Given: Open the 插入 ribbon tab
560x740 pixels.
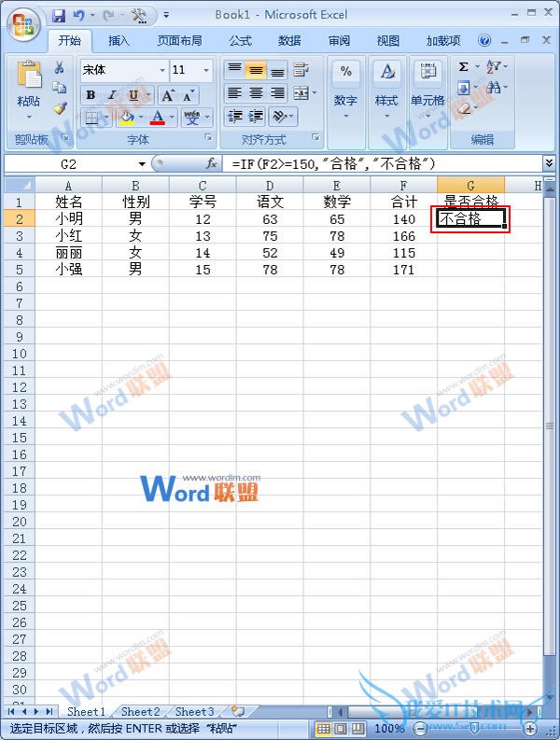Looking at the screenshot, I should tap(119, 40).
